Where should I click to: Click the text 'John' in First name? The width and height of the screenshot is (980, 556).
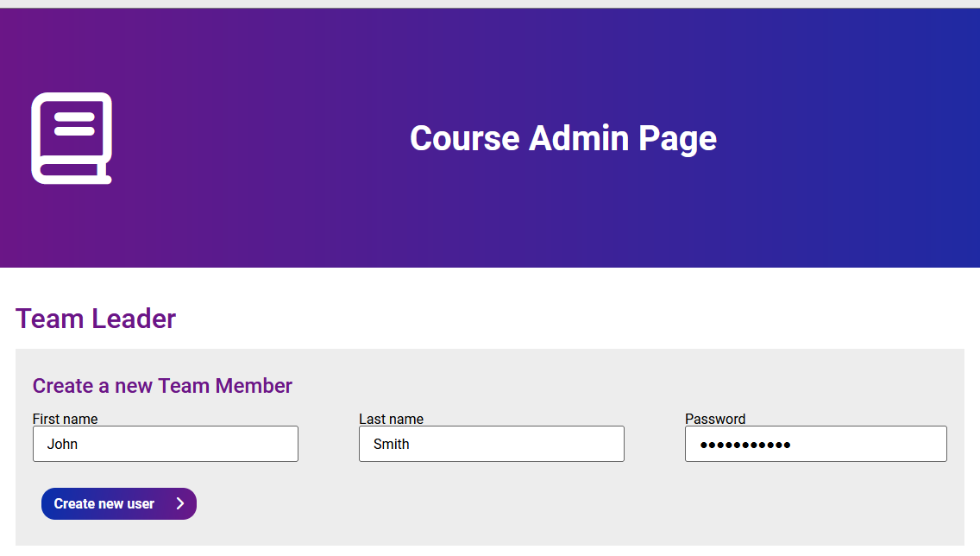(x=62, y=445)
